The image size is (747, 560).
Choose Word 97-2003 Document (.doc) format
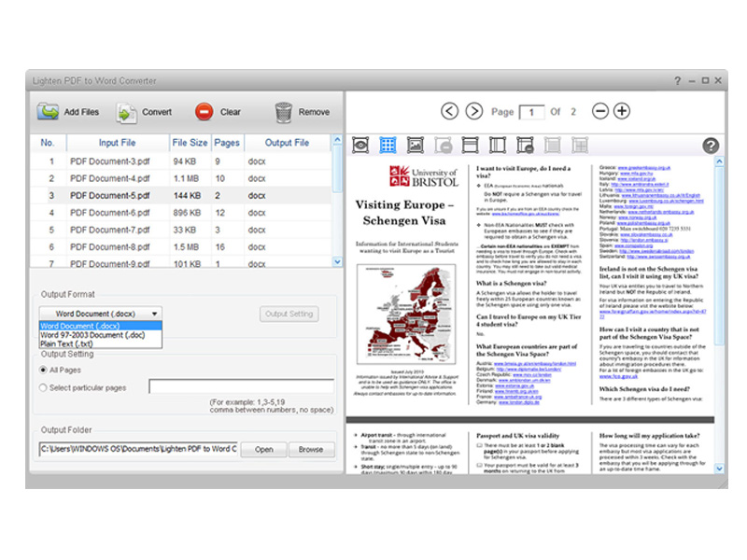pyautogui.click(x=86, y=334)
